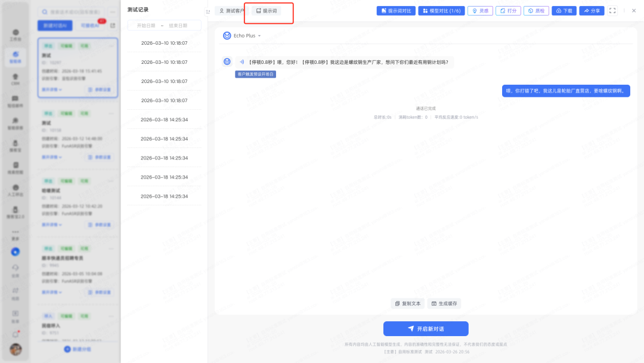This screenshot has height=363, width=644.
Task: Open the 打分 scoring tool
Action: pos(508,11)
